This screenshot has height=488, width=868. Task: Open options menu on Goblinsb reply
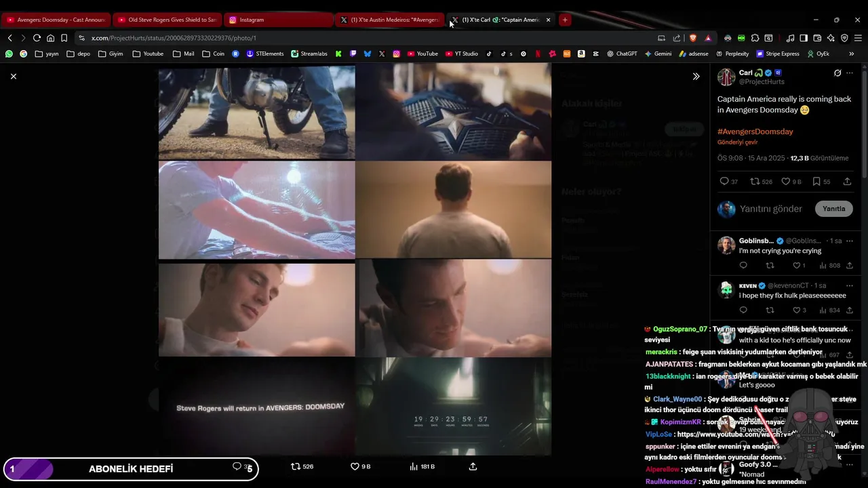[849, 241]
